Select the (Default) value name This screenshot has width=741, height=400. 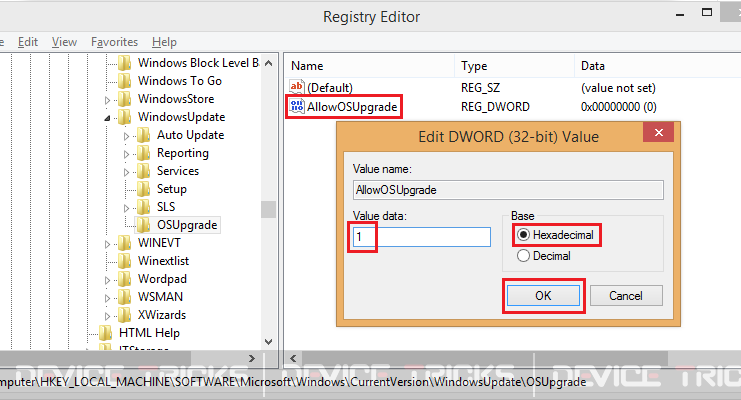tap(330, 88)
